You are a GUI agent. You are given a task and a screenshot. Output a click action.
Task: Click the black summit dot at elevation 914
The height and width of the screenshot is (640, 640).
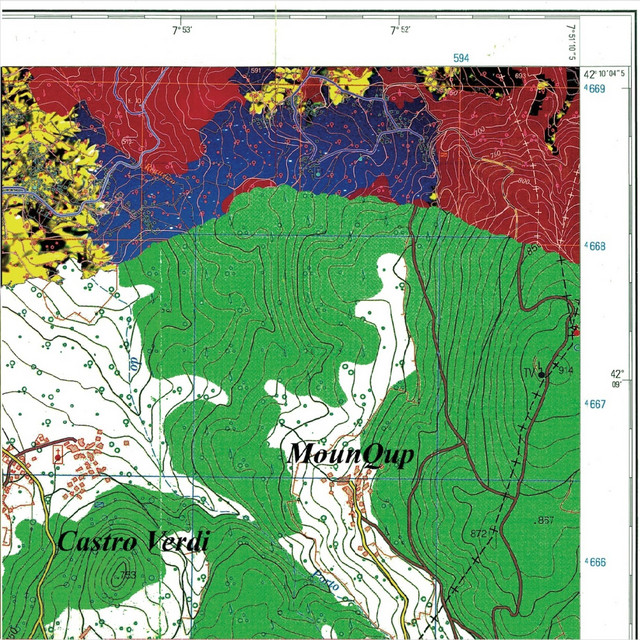point(543,375)
